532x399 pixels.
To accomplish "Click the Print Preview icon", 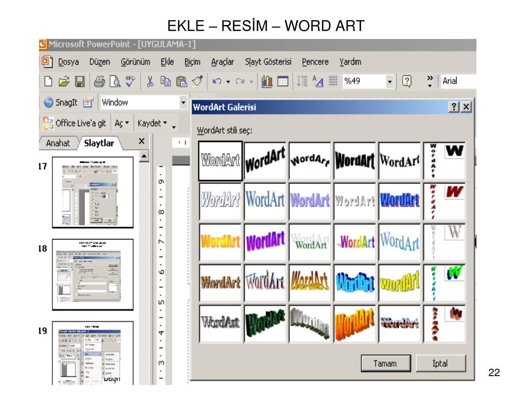I will pos(115,82).
